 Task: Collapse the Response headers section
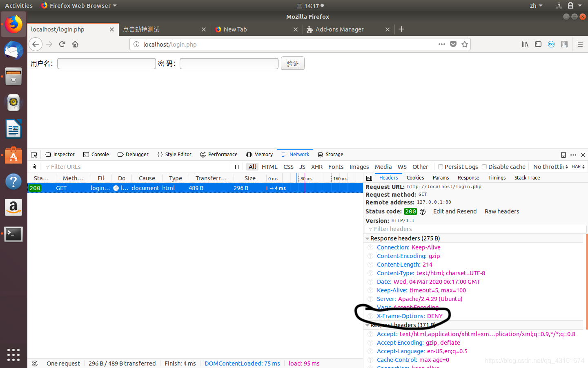tap(367, 238)
